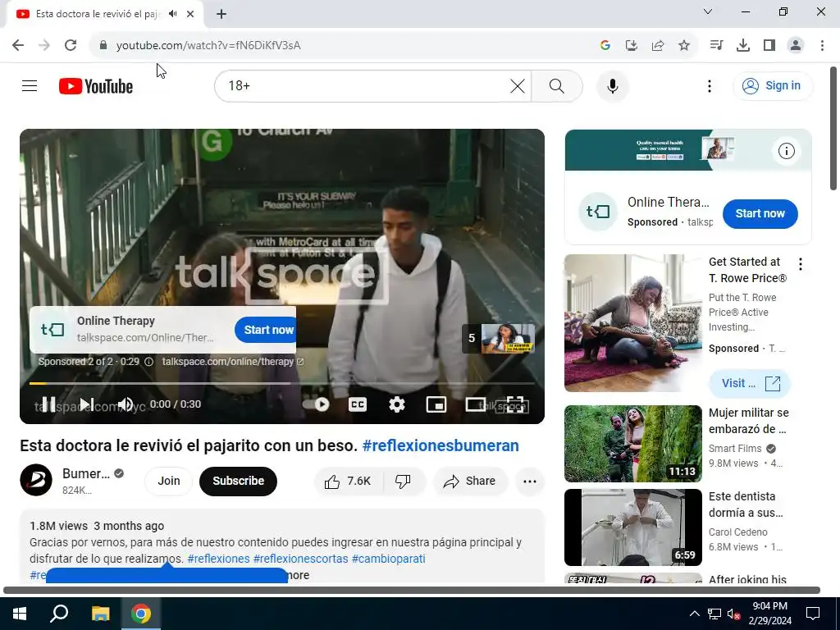Open the Bumeran channel avatar
This screenshot has width=840, height=630.
[36, 480]
